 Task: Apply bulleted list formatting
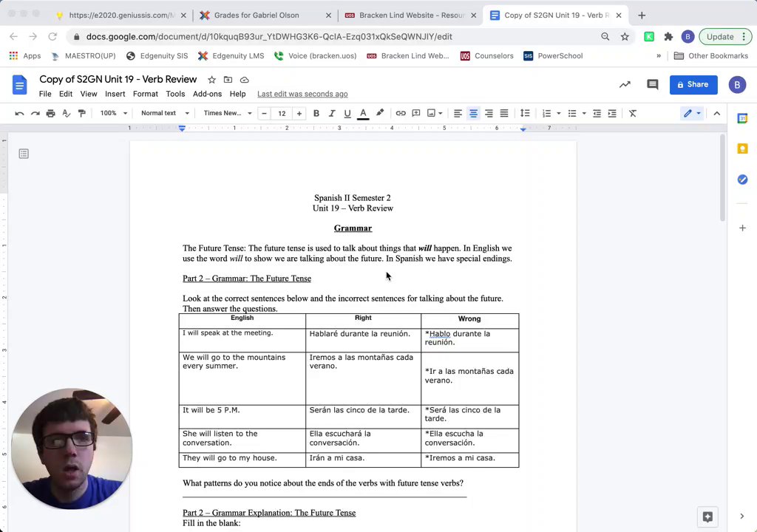pos(572,114)
